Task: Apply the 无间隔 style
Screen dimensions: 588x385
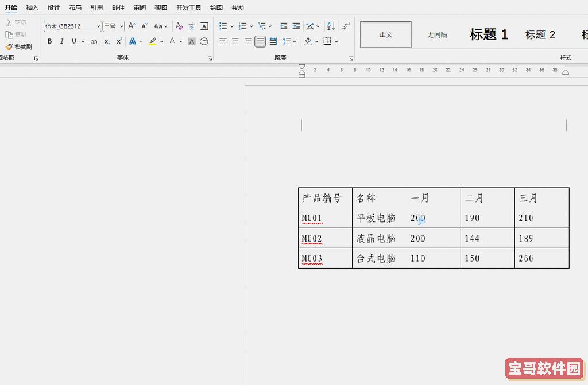Action: 437,34
